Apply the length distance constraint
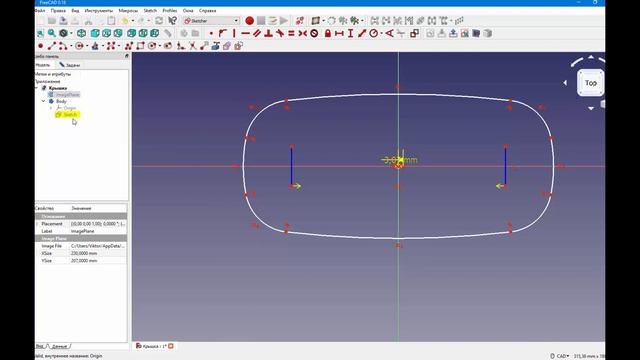 coord(362,33)
